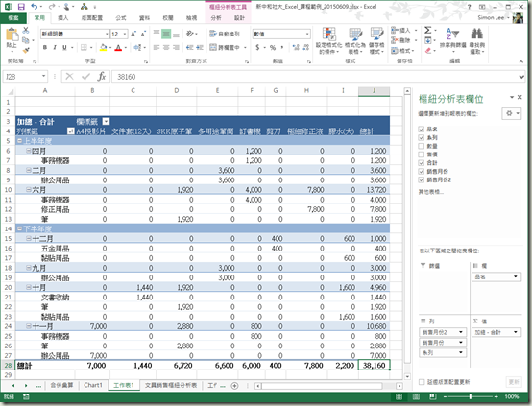Click the insert function fx button
532x406 pixels.
[102, 77]
